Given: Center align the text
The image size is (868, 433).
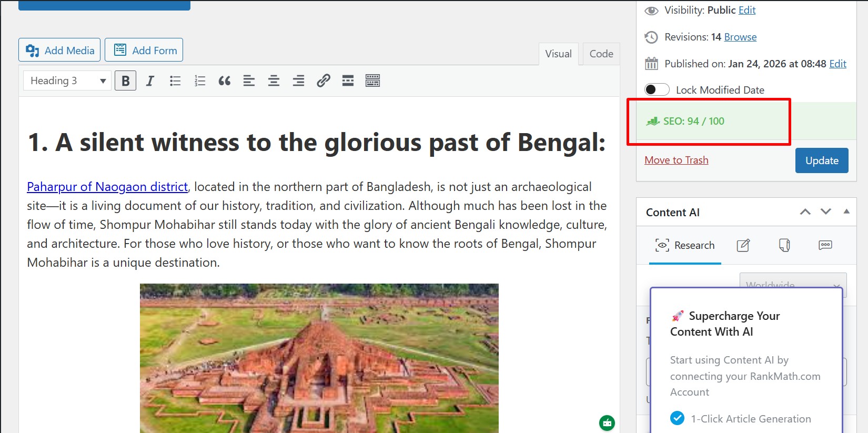Looking at the screenshot, I should tap(274, 81).
